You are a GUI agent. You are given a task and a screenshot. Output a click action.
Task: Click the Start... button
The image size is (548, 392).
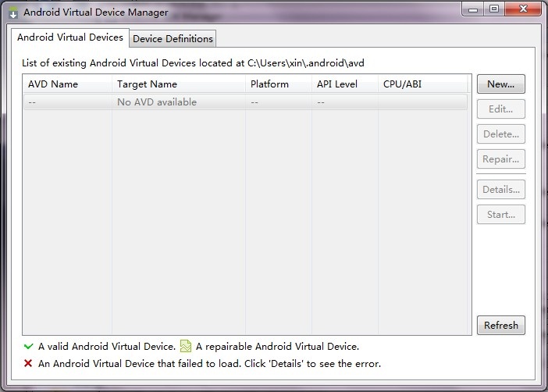click(x=500, y=214)
